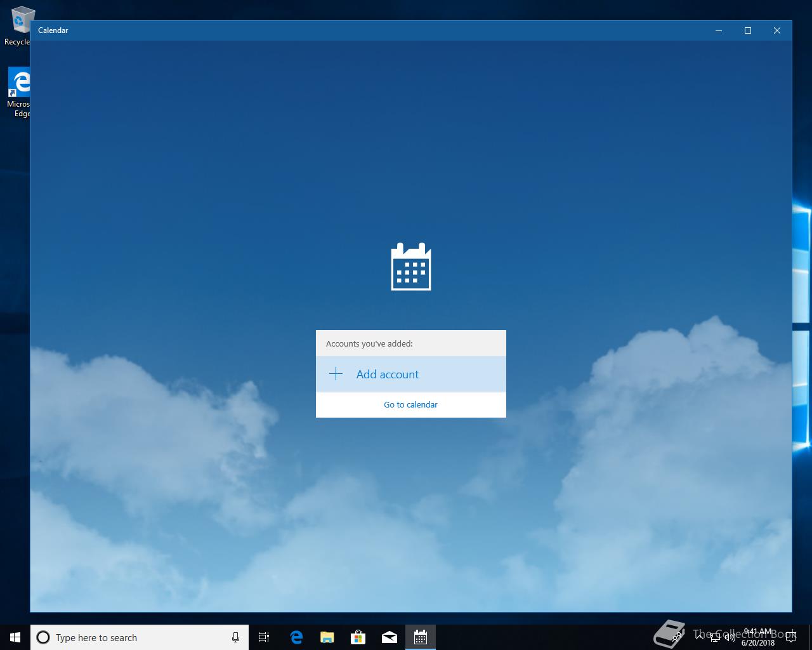Image resolution: width=812 pixels, height=650 pixels.
Task: Minimize the Calendar window
Action: [x=719, y=30]
